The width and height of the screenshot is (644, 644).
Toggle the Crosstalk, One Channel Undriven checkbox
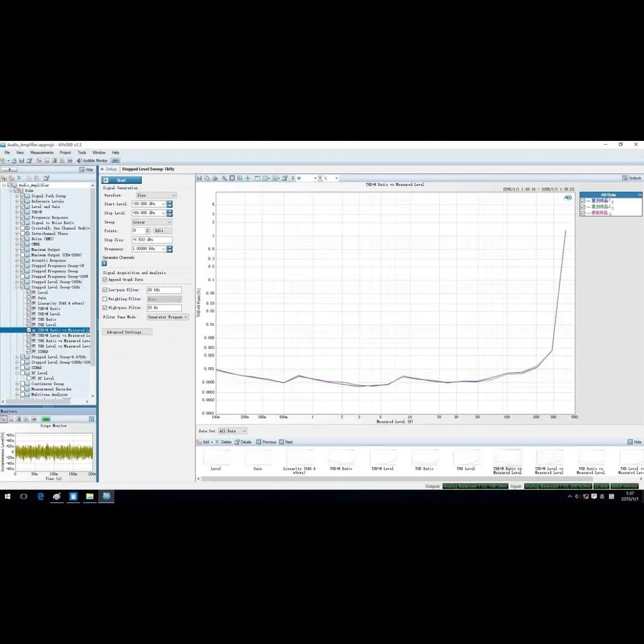(x=23, y=228)
